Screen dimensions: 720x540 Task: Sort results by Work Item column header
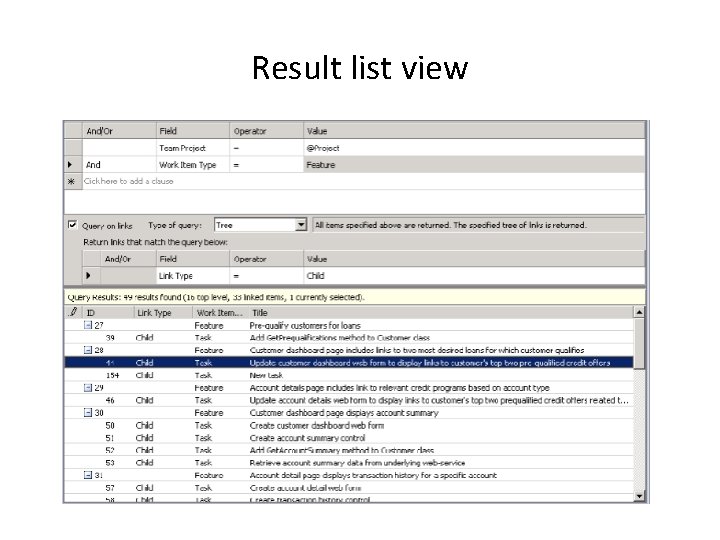coord(220,312)
